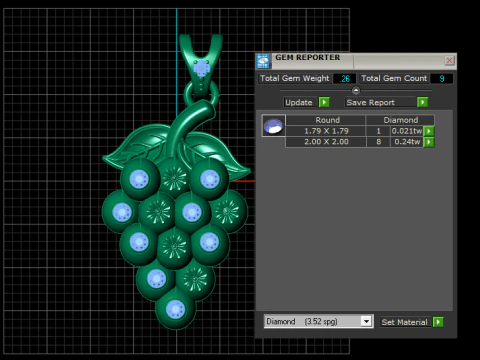Viewport: 480px width, 360px height.
Task: Select the 2.00 X 2.00 size cell
Action: [x=326, y=142]
